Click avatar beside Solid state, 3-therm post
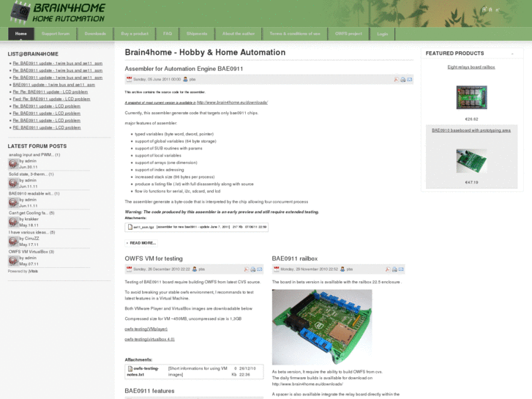Viewport: 532px width, 399px height. 13,183
